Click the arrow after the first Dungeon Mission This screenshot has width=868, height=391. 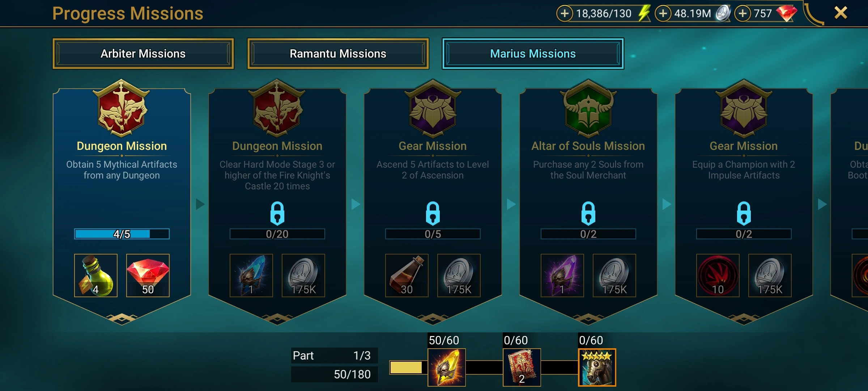pyautogui.click(x=200, y=204)
